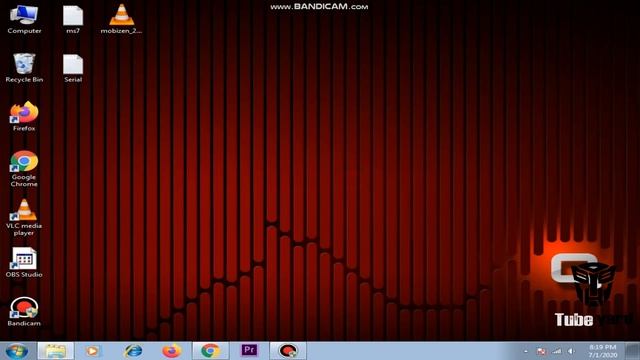Select the Serial file on desktop
The width and height of the screenshot is (640, 360).
73,68
